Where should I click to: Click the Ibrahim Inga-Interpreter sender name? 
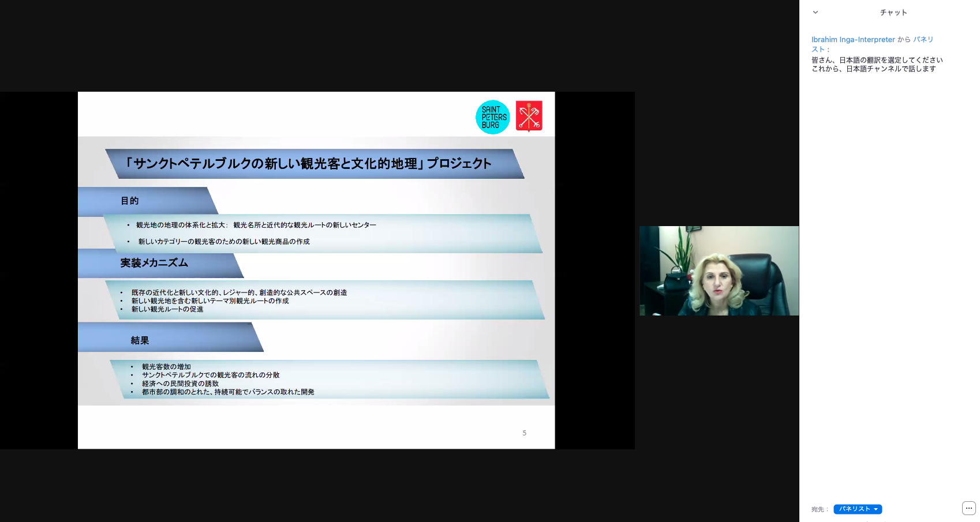click(x=852, y=40)
